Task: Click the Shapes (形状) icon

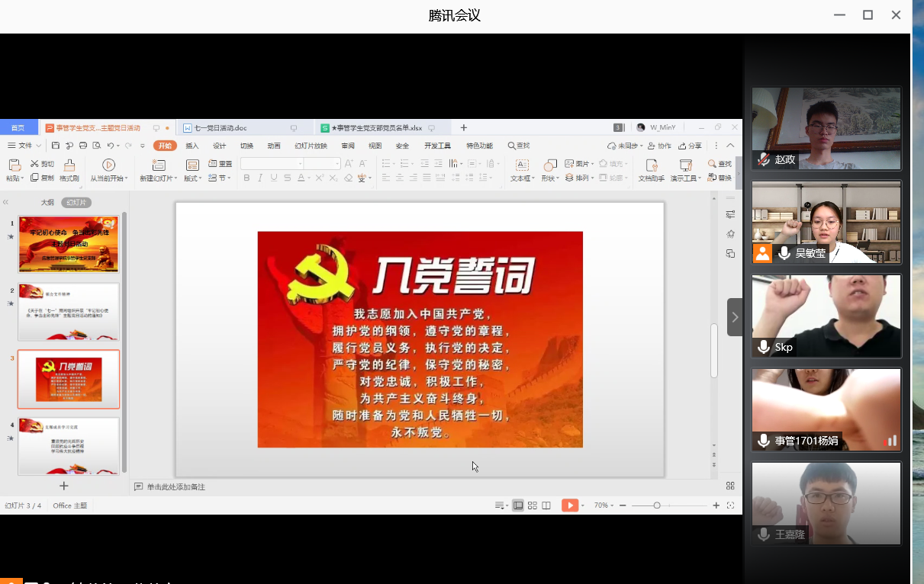Action: [x=550, y=165]
